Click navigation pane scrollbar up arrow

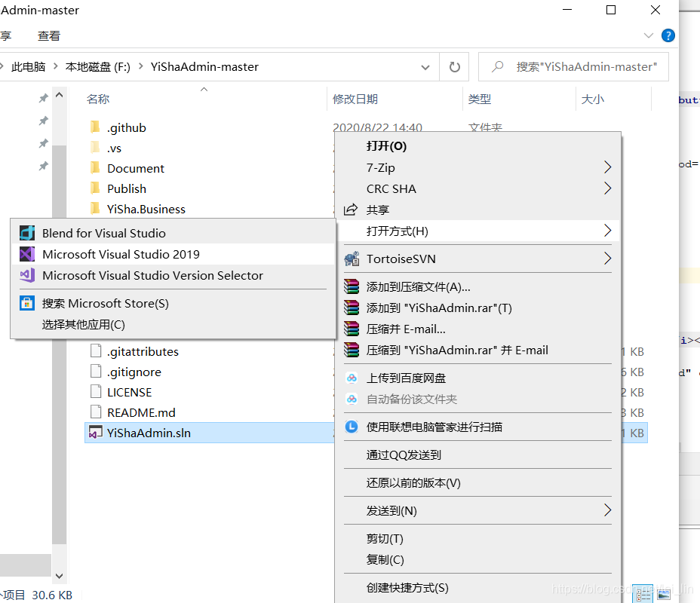pyautogui.click(x=59, y=95)
